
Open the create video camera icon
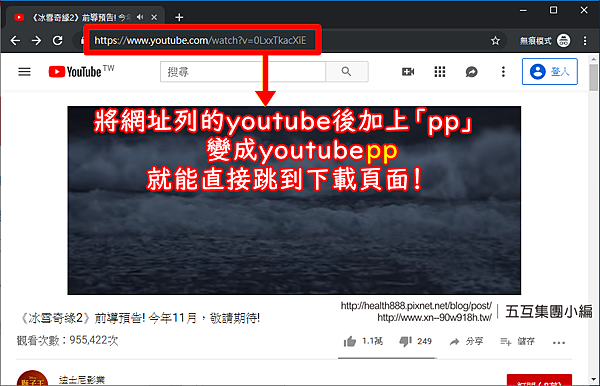pyautogui.click(x=408, y=72)
